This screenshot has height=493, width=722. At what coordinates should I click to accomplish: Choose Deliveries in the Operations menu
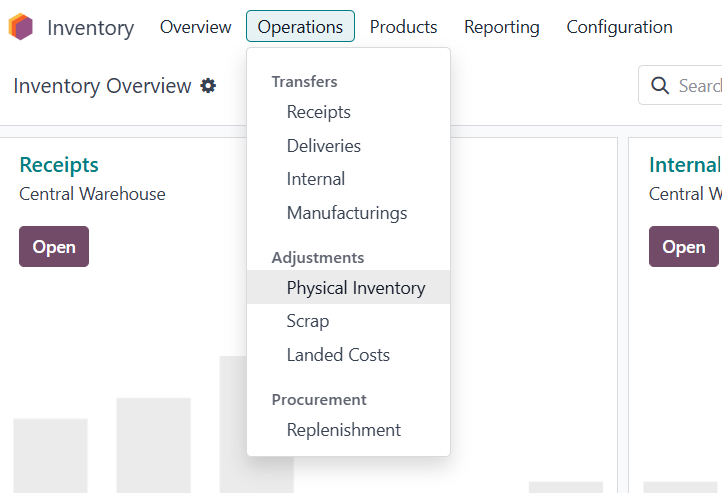coord(323,146)
